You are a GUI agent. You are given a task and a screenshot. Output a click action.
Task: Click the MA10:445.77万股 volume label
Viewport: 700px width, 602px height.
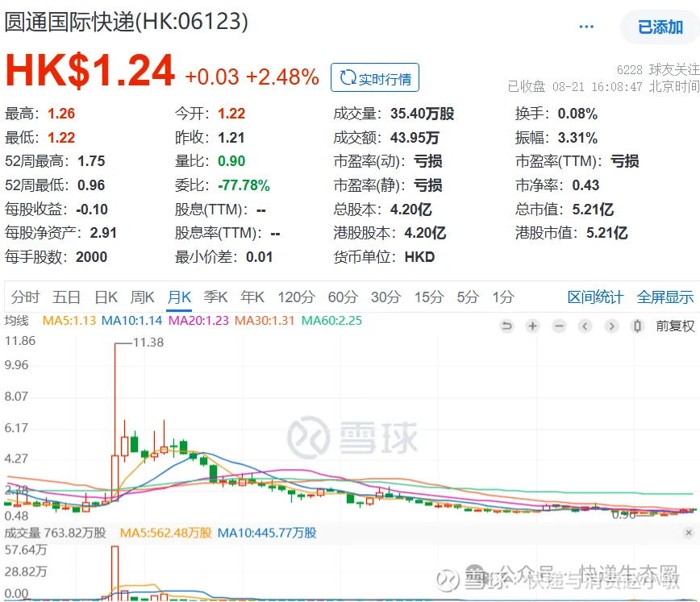click(x=267, y=533)
